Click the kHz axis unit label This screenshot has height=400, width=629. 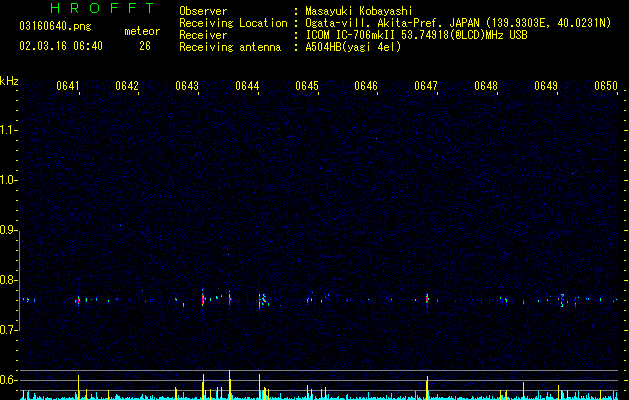point(9,81)
